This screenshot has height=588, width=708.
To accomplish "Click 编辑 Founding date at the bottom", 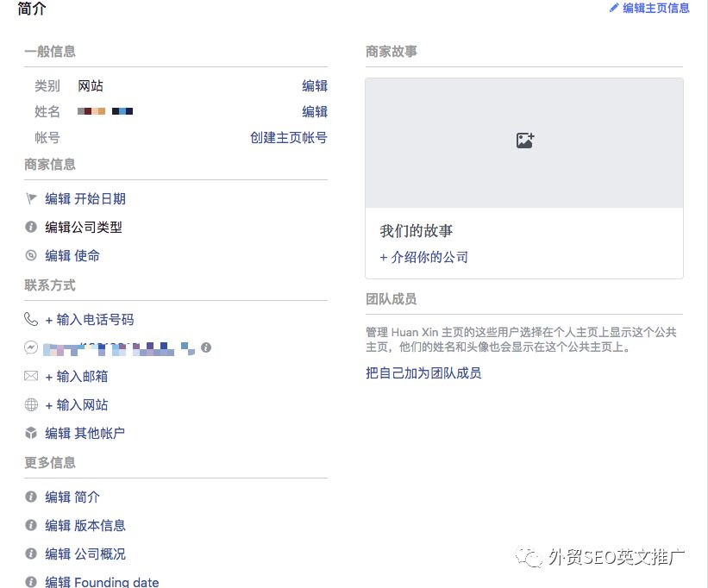I will pos(103,580).
